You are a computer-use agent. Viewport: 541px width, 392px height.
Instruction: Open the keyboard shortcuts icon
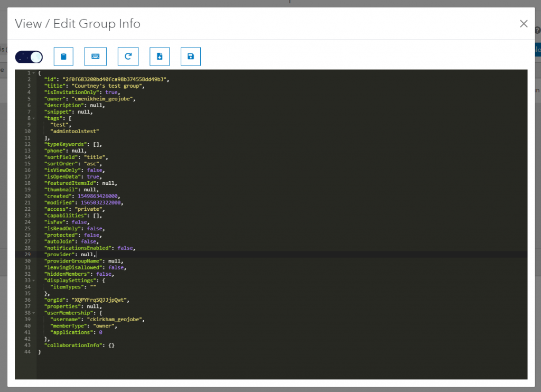coord(96,57)
